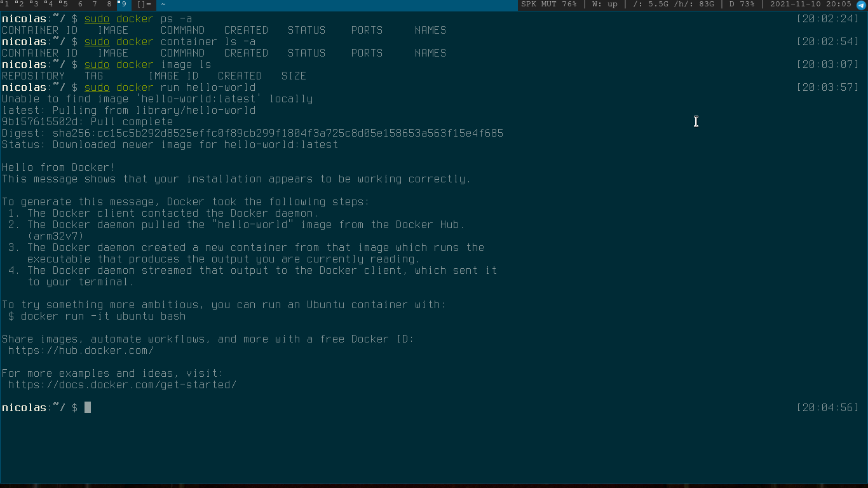Switch to workspace tag 5
This screenshot has height=488, width=868.
[64, 4]
